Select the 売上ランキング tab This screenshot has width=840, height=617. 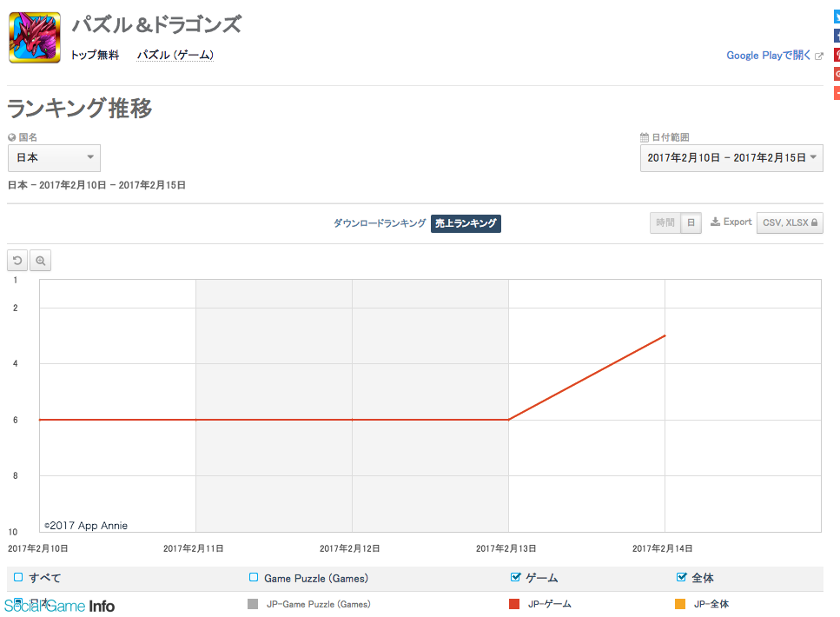click(x=466, y=223)
